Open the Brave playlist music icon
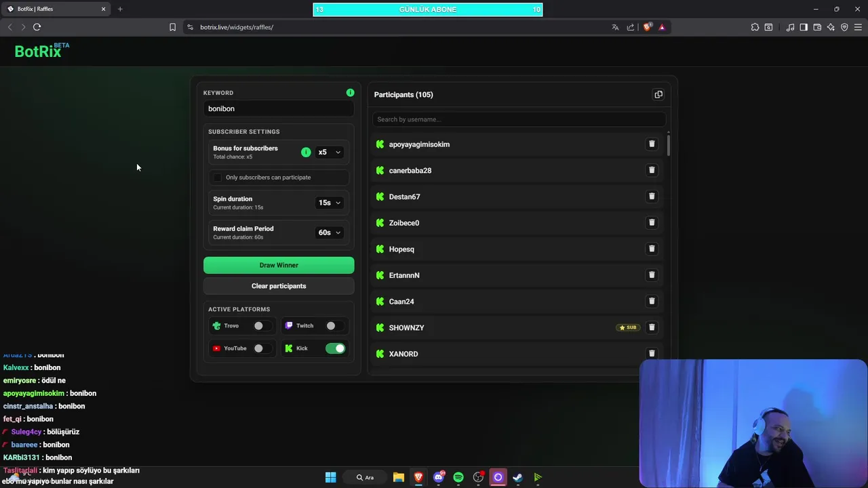868x488 pixels. [x=790, y=27]
